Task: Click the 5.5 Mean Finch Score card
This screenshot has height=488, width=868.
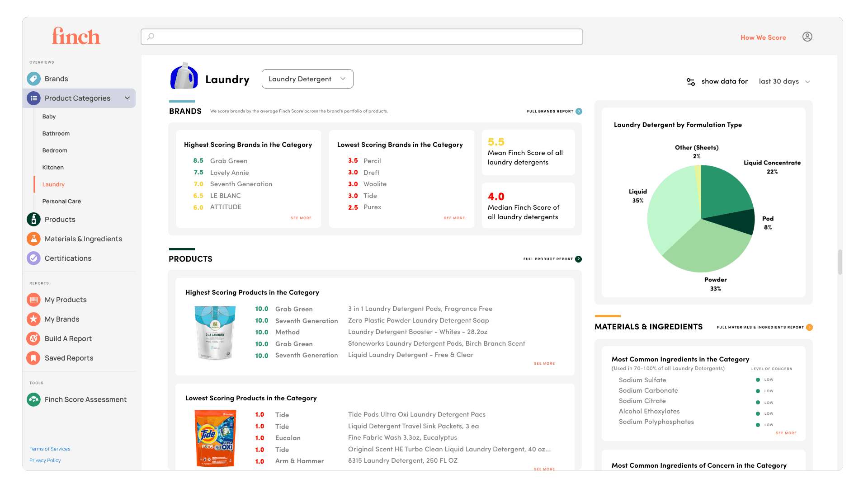Action: coord(528,153)
